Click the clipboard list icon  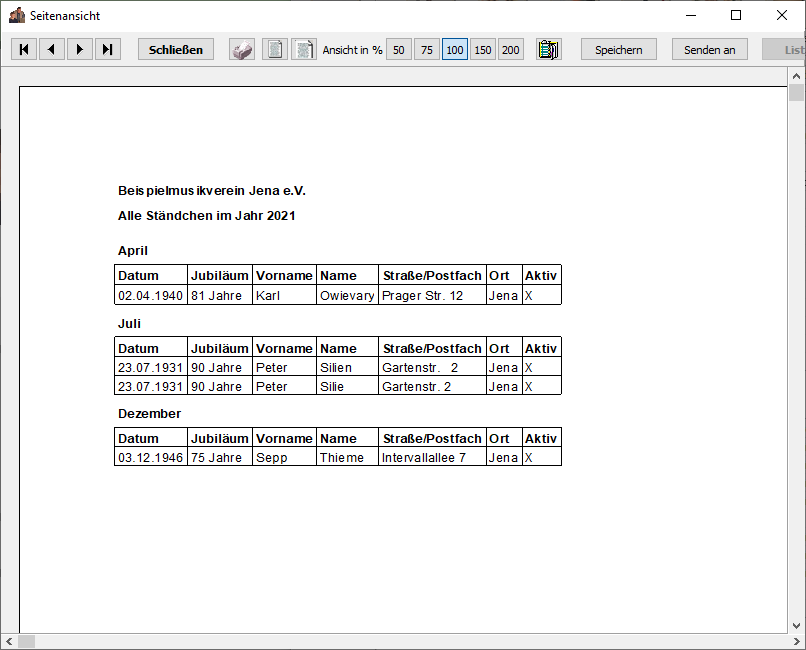point(548,50)
